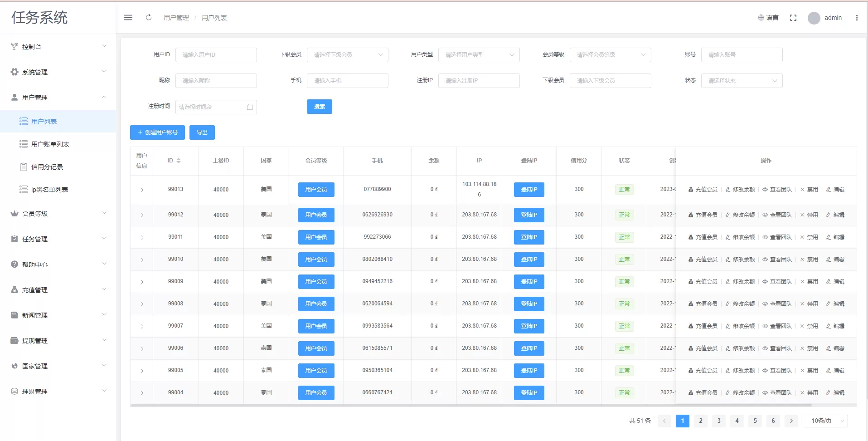Viewport: 868px width, 441px height.
Task: Open the vertical three-dot more menu
Action: pyautogui.click(x=857, y=18)
